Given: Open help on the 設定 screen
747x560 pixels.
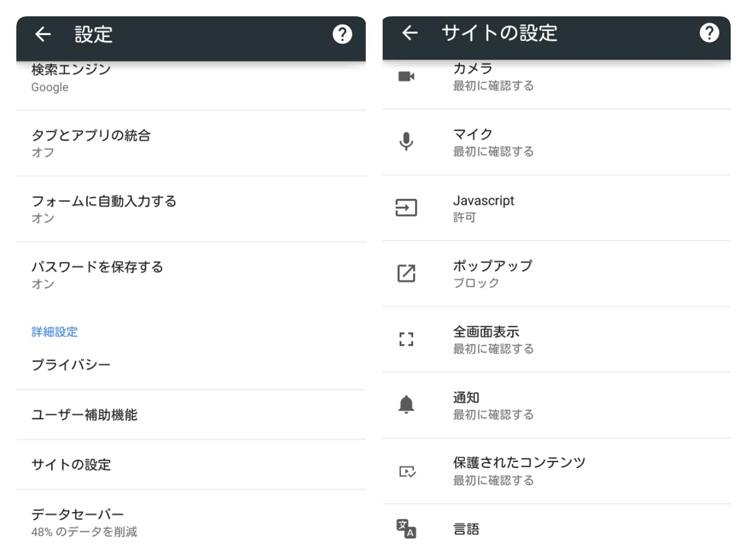Looking at the screenshot, I should point(342,34).
